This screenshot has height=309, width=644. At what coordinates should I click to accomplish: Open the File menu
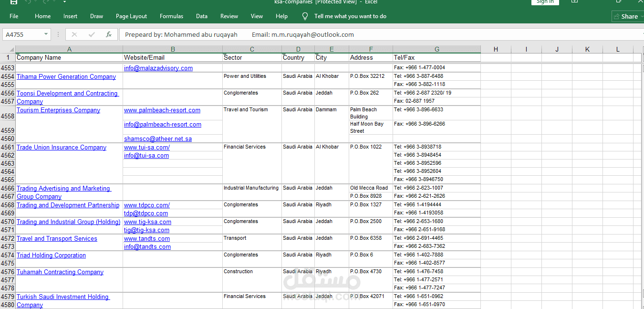click(x=14, y=16)
